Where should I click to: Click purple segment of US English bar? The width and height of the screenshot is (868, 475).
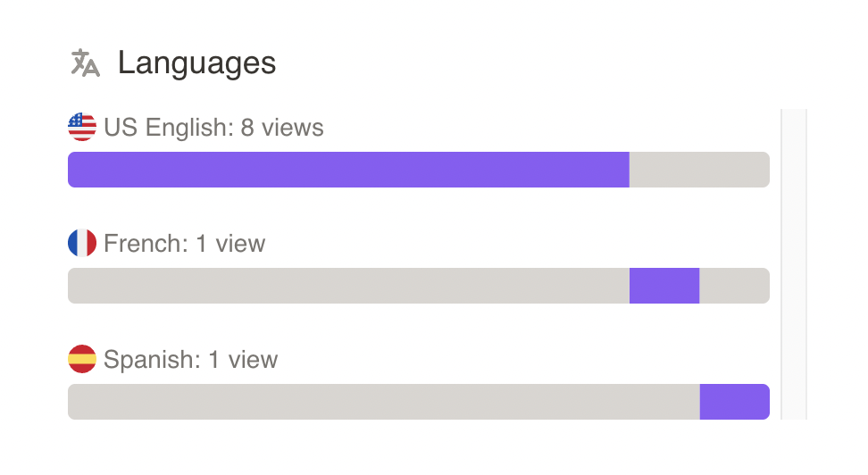tap(348, 170)
